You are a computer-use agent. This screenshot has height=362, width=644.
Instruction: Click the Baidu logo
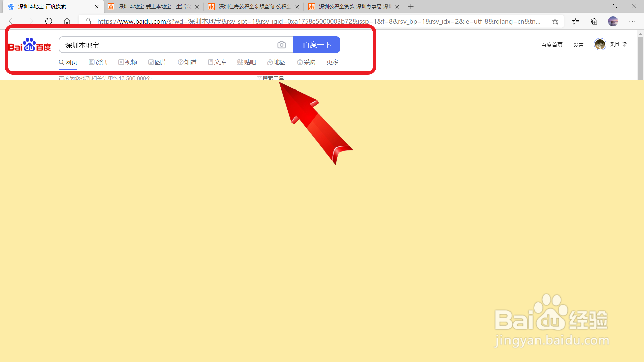[30, 45]
